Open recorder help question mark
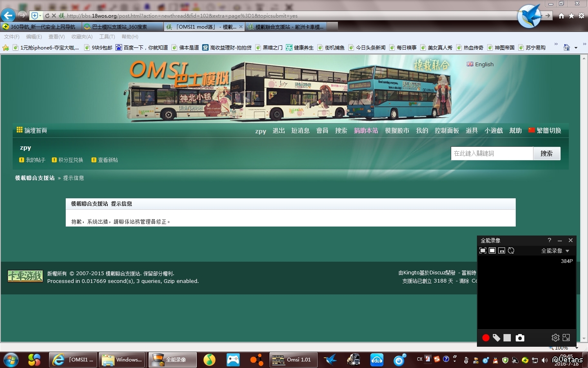The height and width of the screenshot is (368, 588). pos(549,240)
